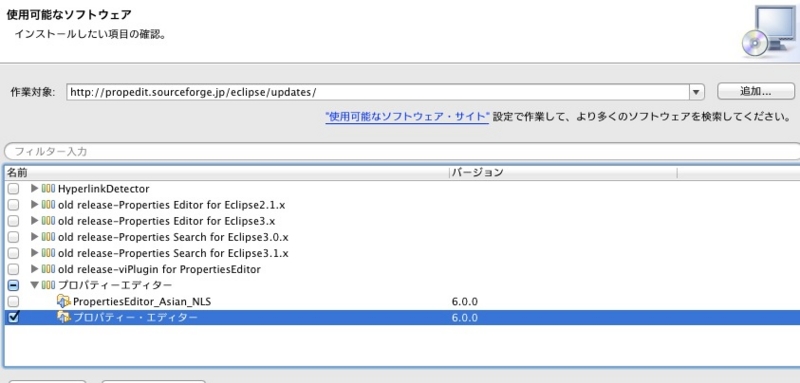This screenshot has width=800, height=383.
Task: Click version 6.0.0 of PropertiesEditor_Asian_NLS
Action: tap(464, 301)
